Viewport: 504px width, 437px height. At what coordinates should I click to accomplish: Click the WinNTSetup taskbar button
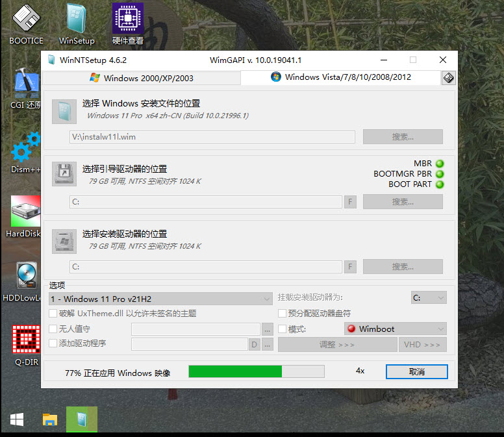coord(82,419)
